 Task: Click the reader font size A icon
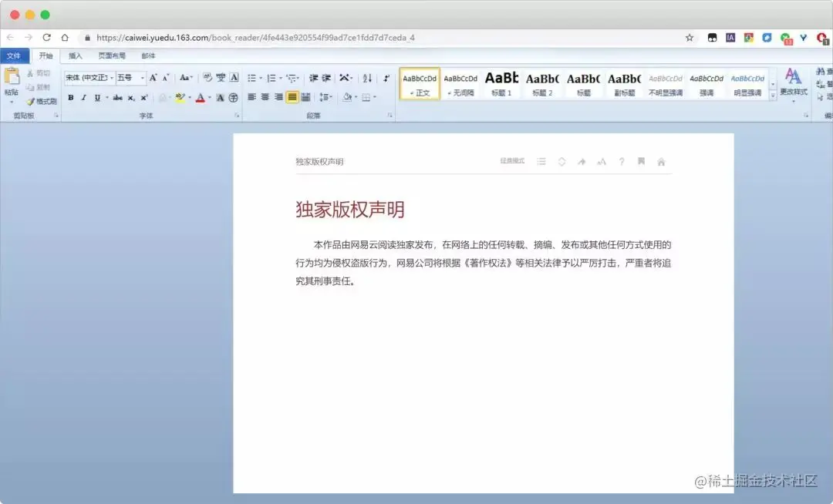[602, 162]
